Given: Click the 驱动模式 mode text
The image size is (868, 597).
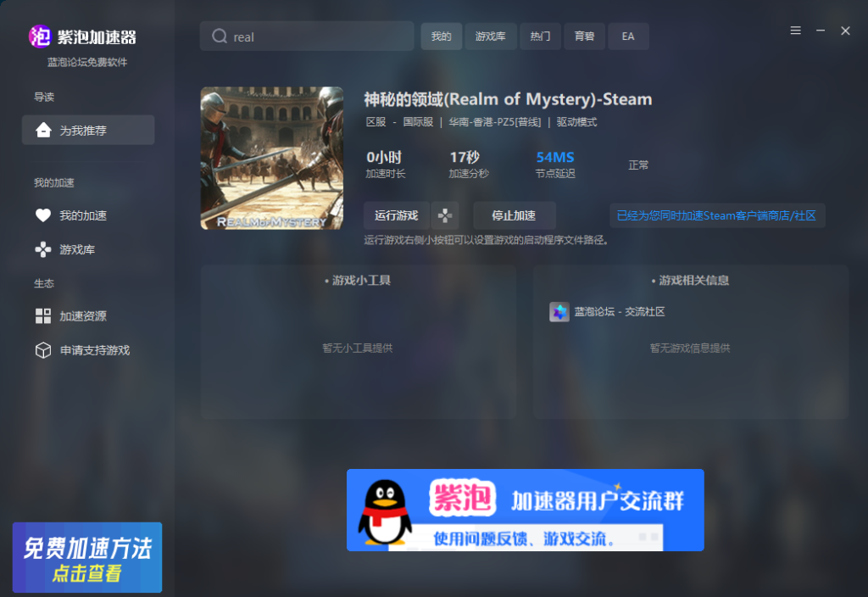Looking at the screenshot, I should point(576,122).
